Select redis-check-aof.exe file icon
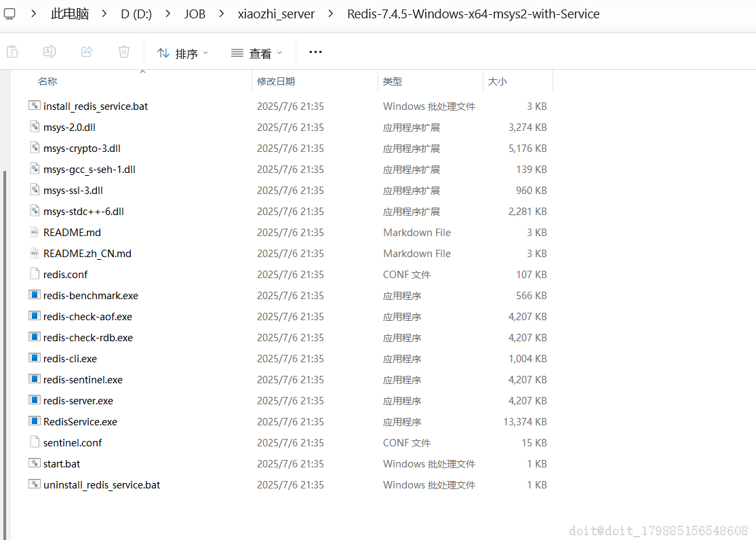This screenshot has height=540, width=756. click(34, 315)
